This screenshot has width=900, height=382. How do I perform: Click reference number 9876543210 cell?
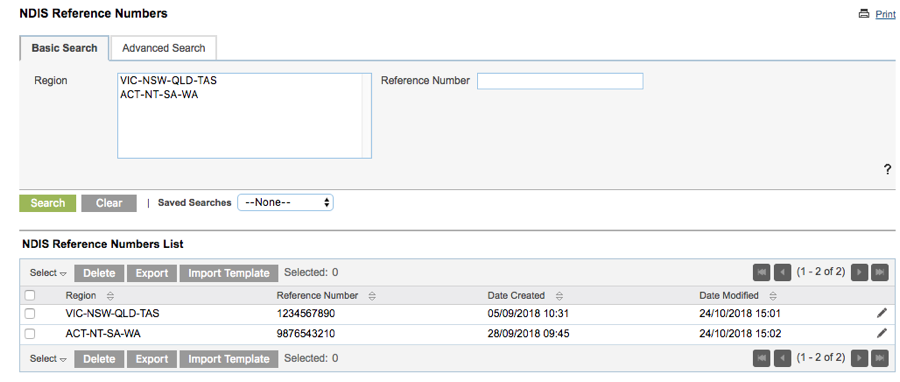tap(305, 334)
